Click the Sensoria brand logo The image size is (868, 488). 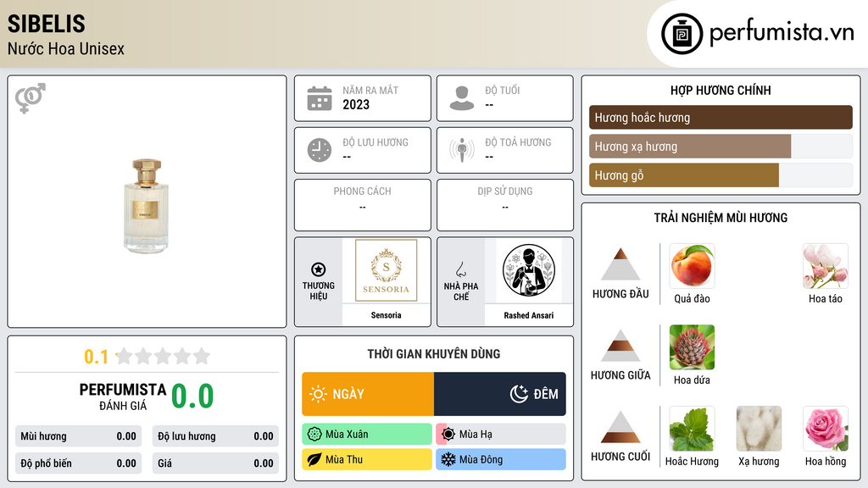386,270
